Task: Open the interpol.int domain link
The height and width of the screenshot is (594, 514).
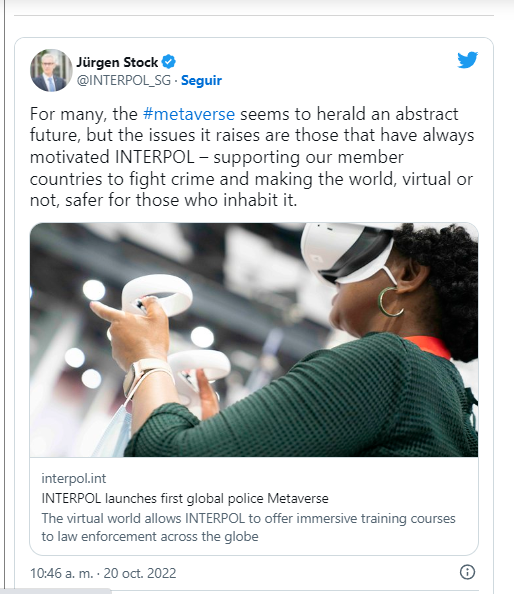Action: (x=74, y=478)
